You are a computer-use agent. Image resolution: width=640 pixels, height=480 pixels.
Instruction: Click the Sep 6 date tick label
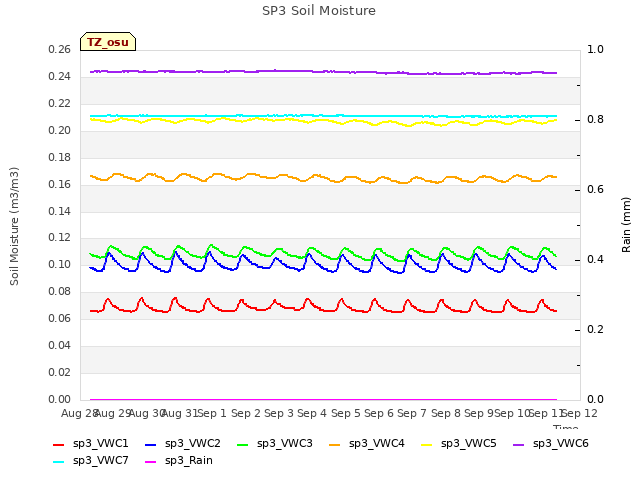379,413
